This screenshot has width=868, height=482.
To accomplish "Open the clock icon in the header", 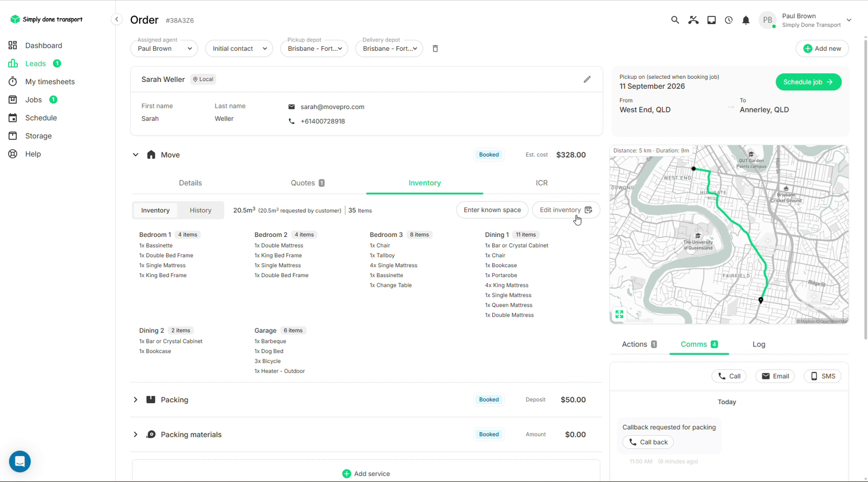I will coord(729,20).
